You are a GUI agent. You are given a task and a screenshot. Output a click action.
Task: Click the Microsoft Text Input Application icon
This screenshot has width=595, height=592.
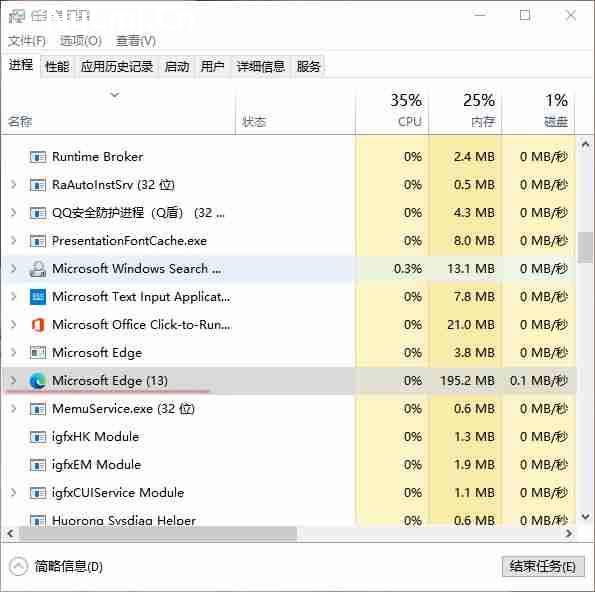[x=38, y=297]
